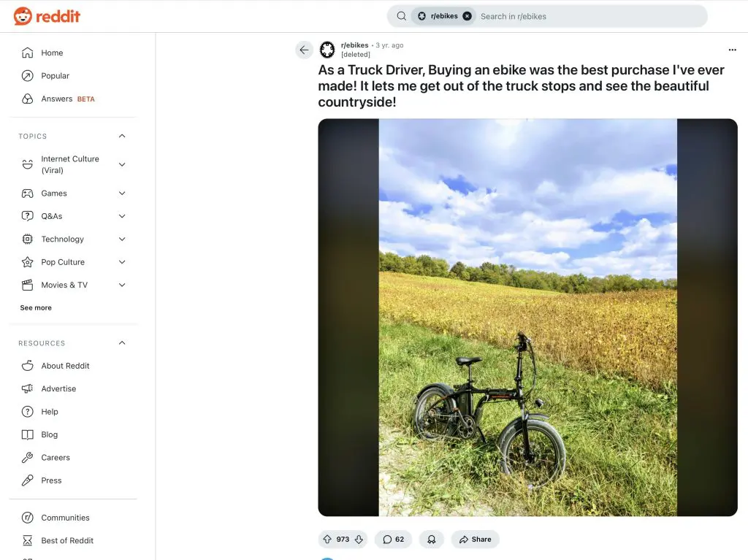Collapse the Topics section

pyautogui.click(x=122, y=136)
